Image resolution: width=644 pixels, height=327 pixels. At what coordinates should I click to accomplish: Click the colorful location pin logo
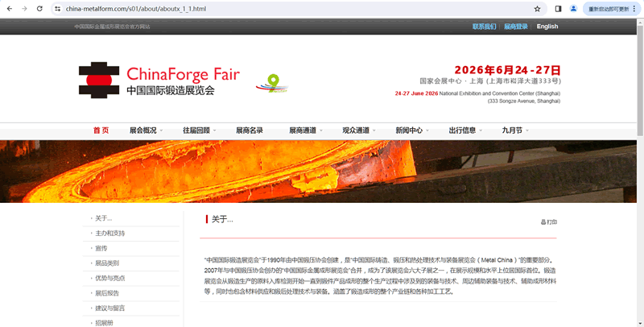coord(271,83)
